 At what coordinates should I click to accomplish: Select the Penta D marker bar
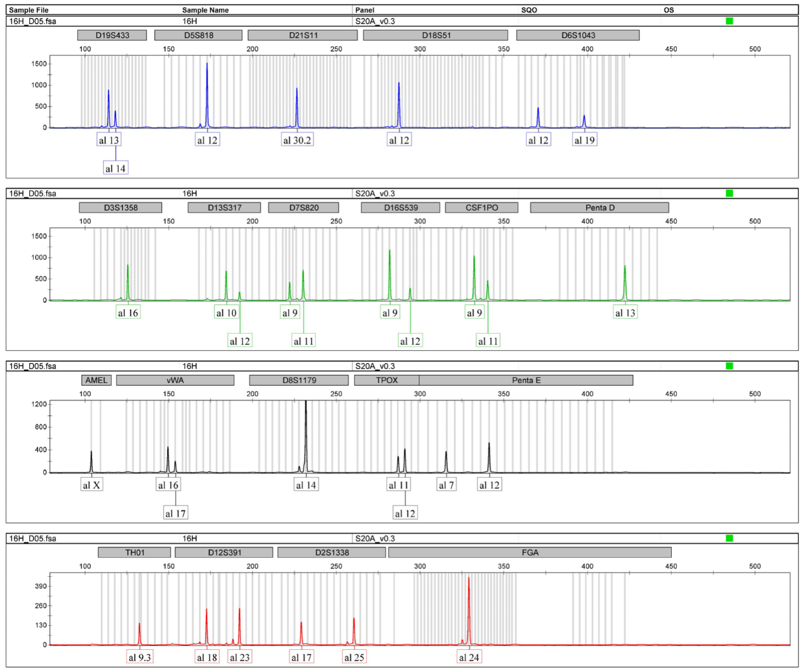tap(599, 208)
